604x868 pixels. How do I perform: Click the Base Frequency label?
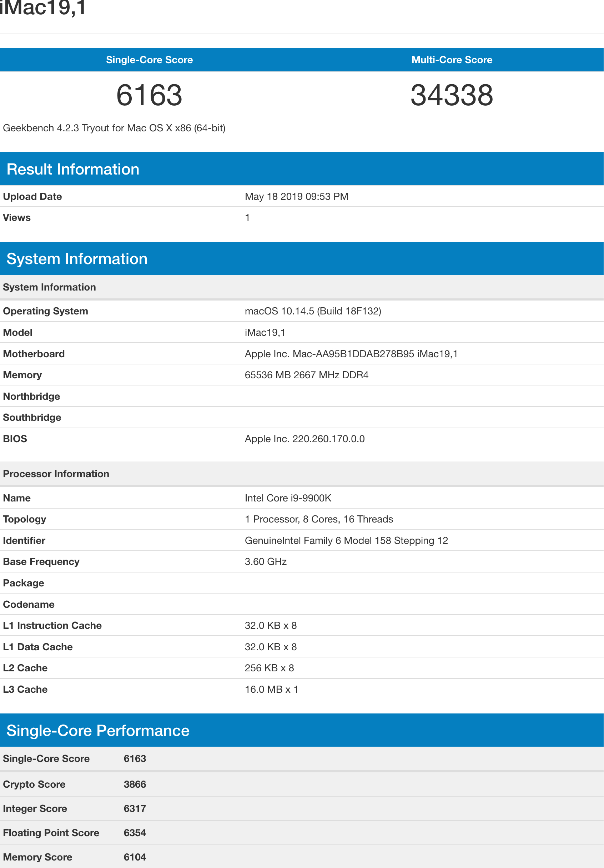41,562
